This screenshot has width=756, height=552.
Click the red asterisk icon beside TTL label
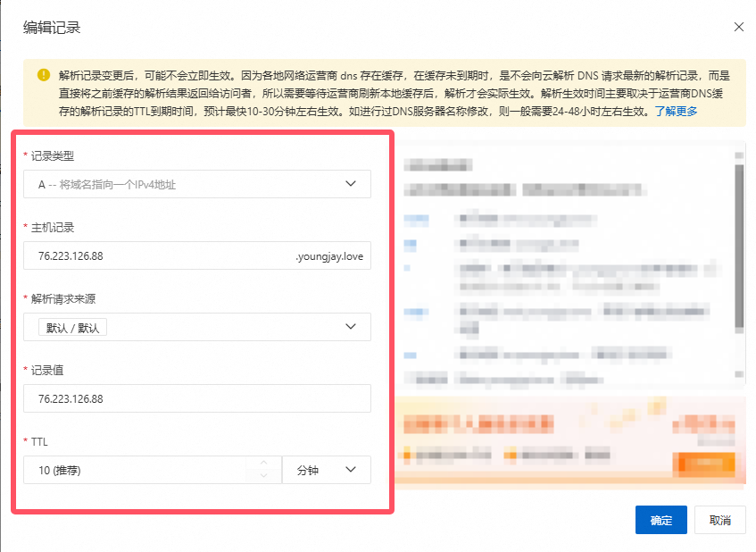pyautogui.click(x=25, y=441)
